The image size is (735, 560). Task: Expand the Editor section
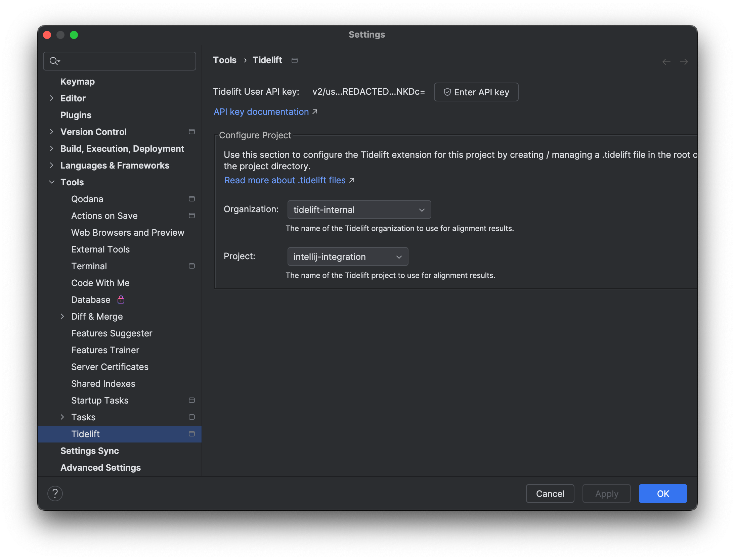[51, 98]
